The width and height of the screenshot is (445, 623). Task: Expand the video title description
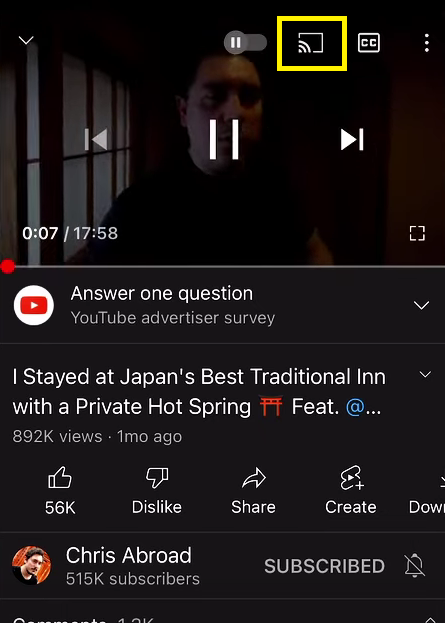[x=425, y=374]
